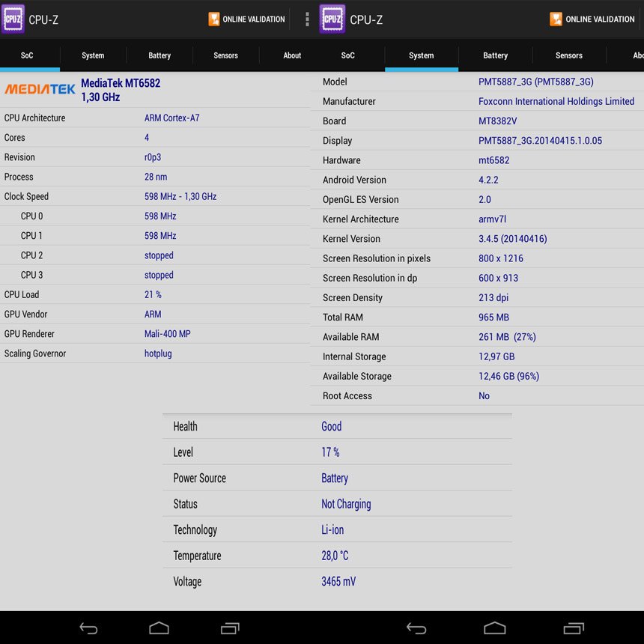This screenshot has height=644, width=644.
Task: Open the overflow menu dots in left header
Action: click(307, 19)
